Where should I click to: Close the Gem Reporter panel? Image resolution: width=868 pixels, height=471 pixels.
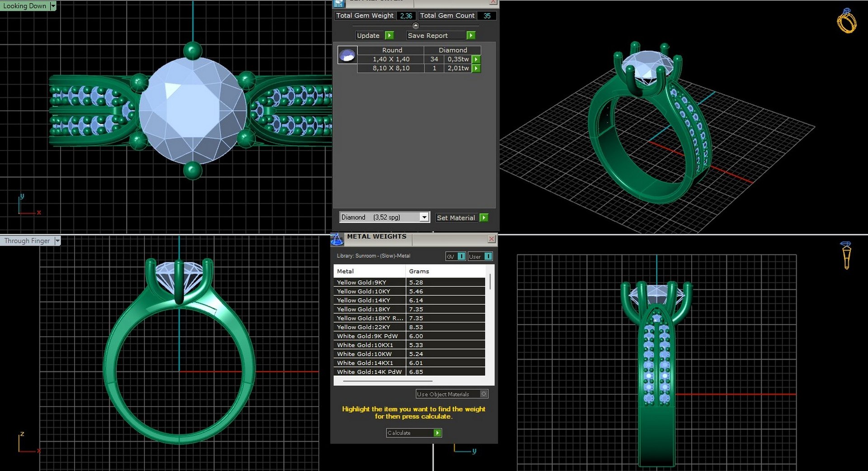point(493,2)
